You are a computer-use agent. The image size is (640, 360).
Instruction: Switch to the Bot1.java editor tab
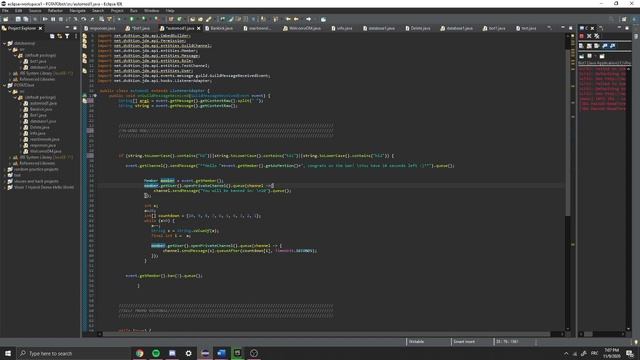click(139, 28)
